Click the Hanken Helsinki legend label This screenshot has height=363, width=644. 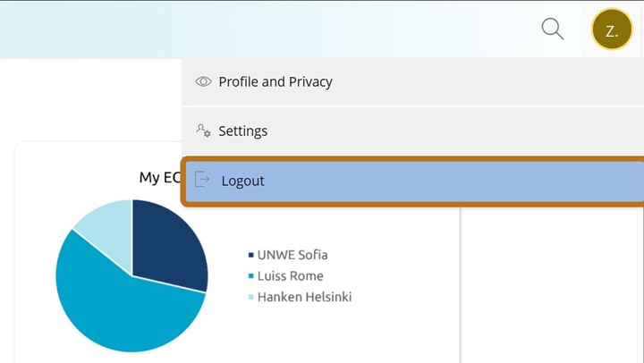(304, 297)
